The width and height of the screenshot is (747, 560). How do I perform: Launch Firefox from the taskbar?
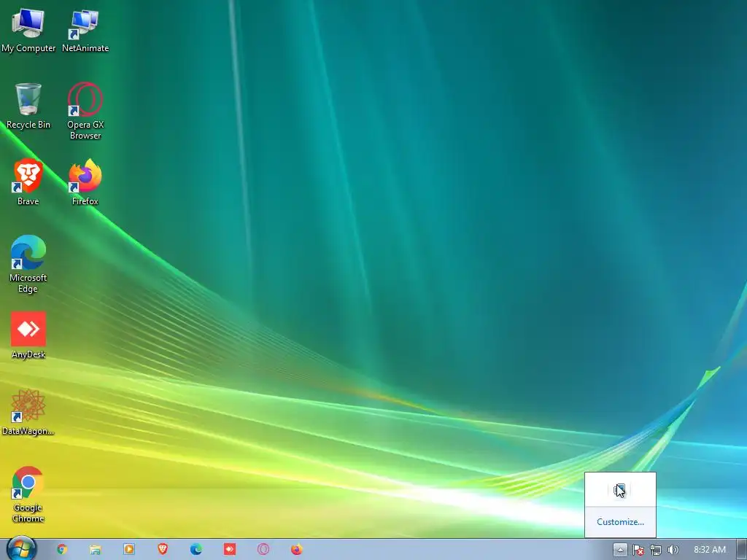pyautogui.click(x=297, y=550)
